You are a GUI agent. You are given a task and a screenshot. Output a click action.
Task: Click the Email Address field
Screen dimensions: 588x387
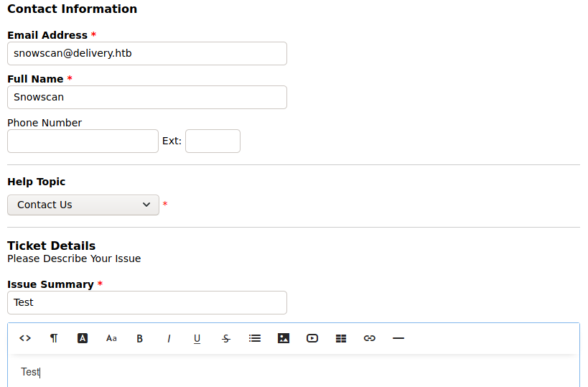tap(147, 53)
